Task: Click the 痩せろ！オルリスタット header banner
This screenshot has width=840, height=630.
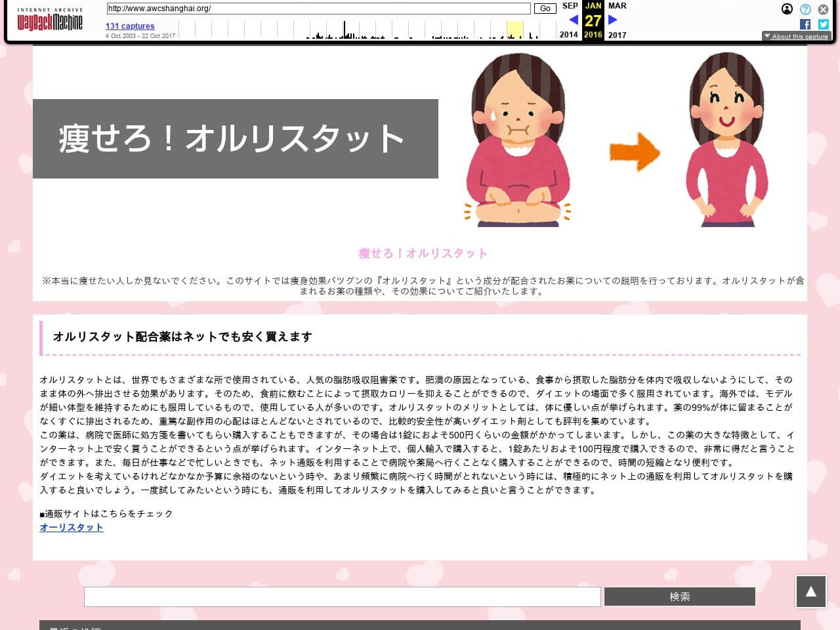Action: click(x=235, y=138)
